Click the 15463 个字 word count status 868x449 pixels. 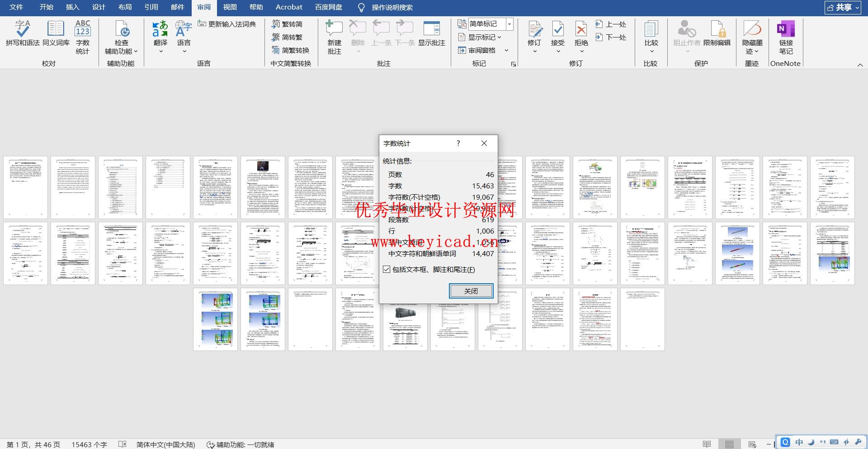[89, 444]
